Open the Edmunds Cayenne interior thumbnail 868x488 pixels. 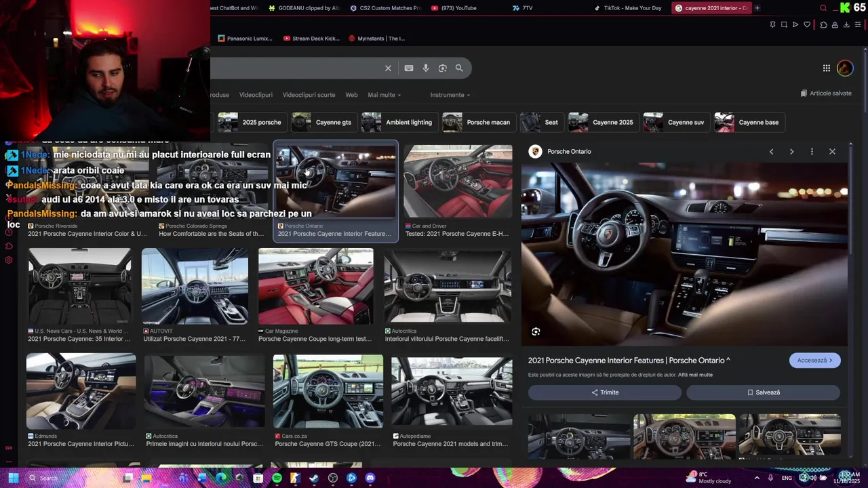pyautogui.click(x=81, y=391)
